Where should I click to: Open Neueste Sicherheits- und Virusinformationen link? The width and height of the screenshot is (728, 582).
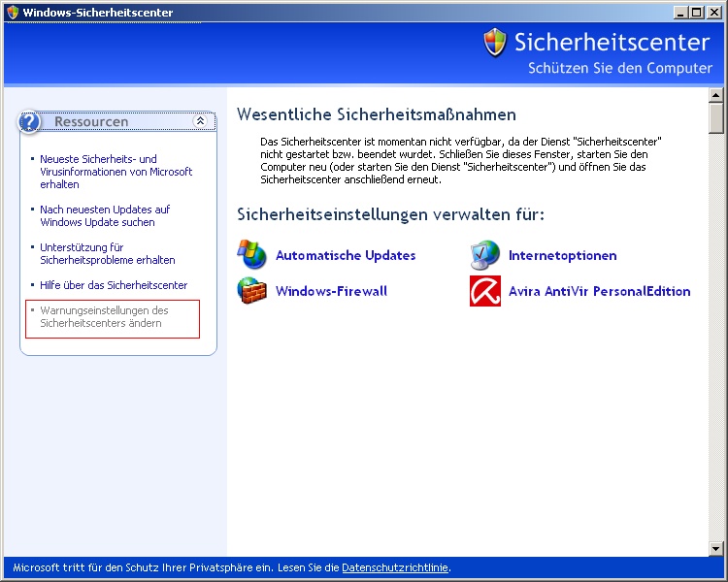point(116,172)
